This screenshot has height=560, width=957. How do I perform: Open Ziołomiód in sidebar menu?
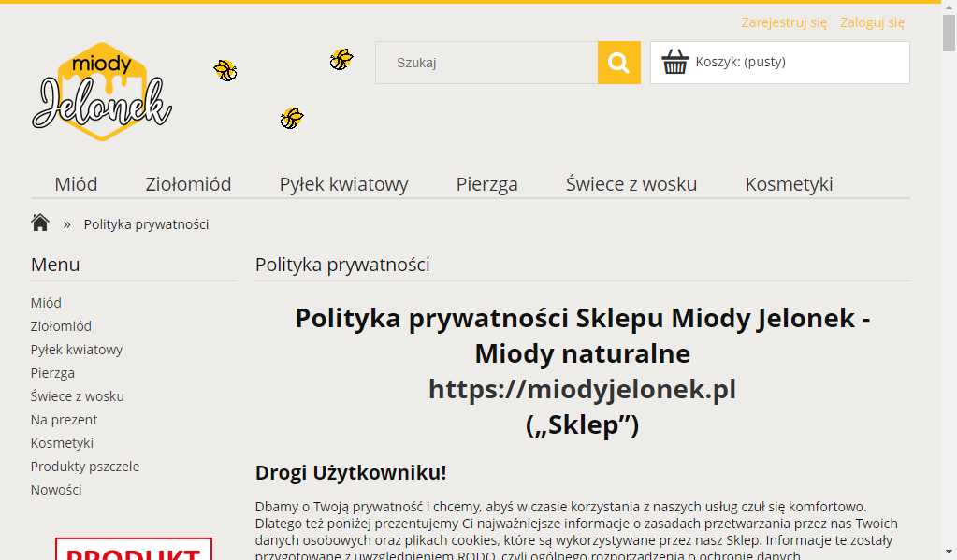tap(61, 325)
